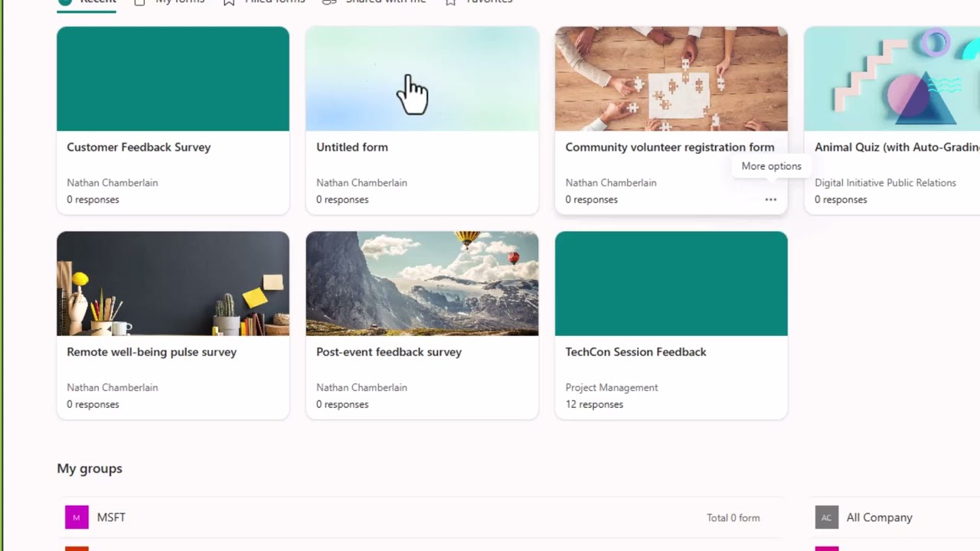This screenshot has height=551, width=980.
Task: Open the Untitled form cover thumbnail
Action: coord(422,79)
